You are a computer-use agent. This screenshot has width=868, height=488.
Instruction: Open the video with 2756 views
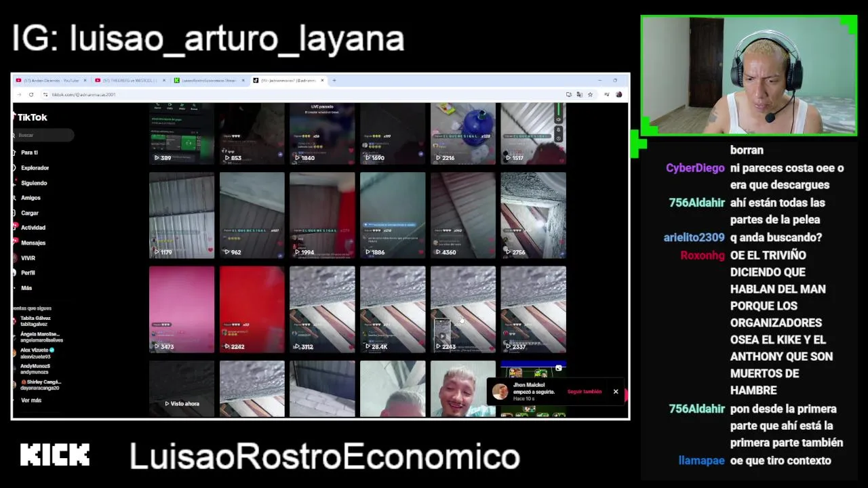pos(533,215)
